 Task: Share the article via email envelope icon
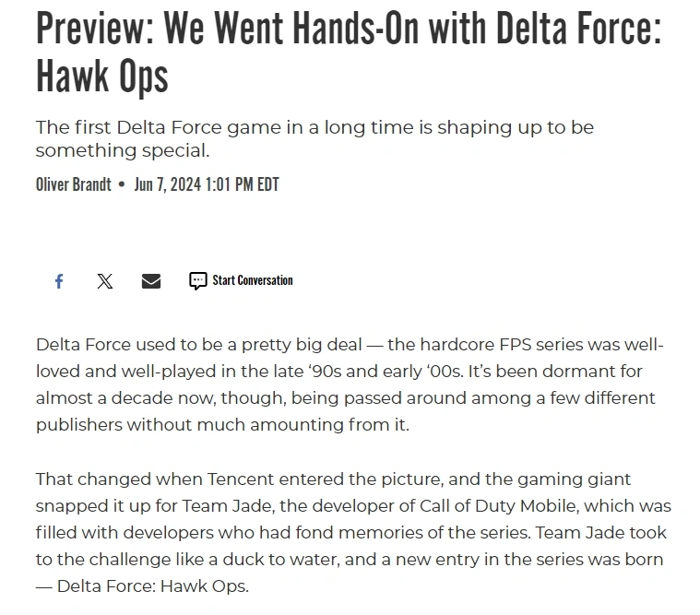pos(151,281)
